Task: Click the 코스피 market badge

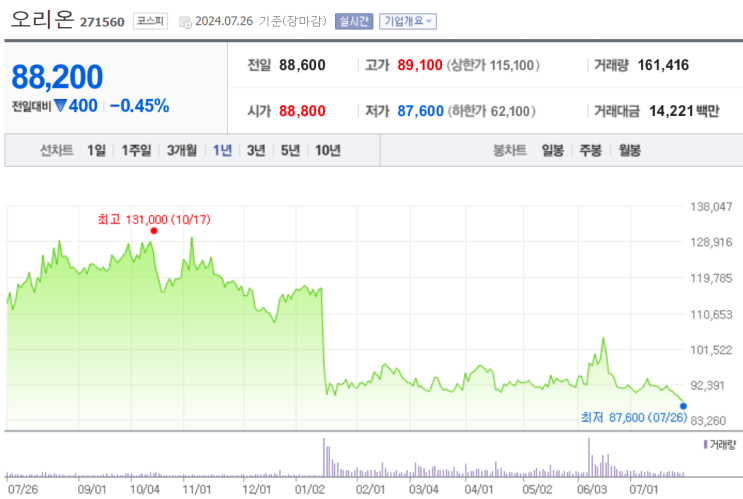Action: tap(150, 21)
